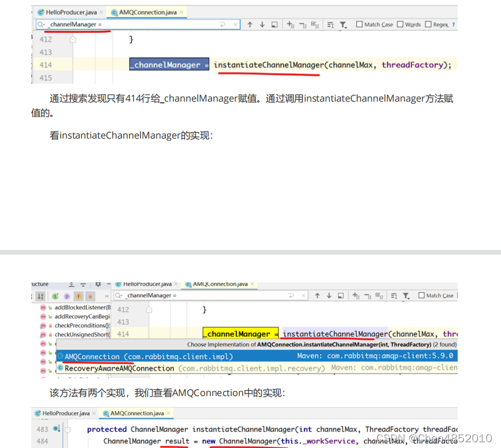Click the new line icon in top find field
The image size is (501, 448).
coord(222,25)
